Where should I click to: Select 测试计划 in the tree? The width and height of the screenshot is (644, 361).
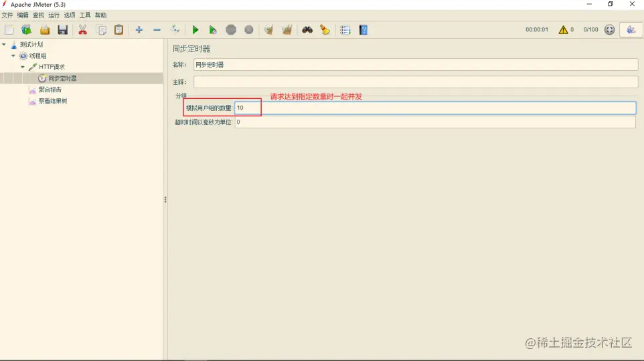pos(31,44)
